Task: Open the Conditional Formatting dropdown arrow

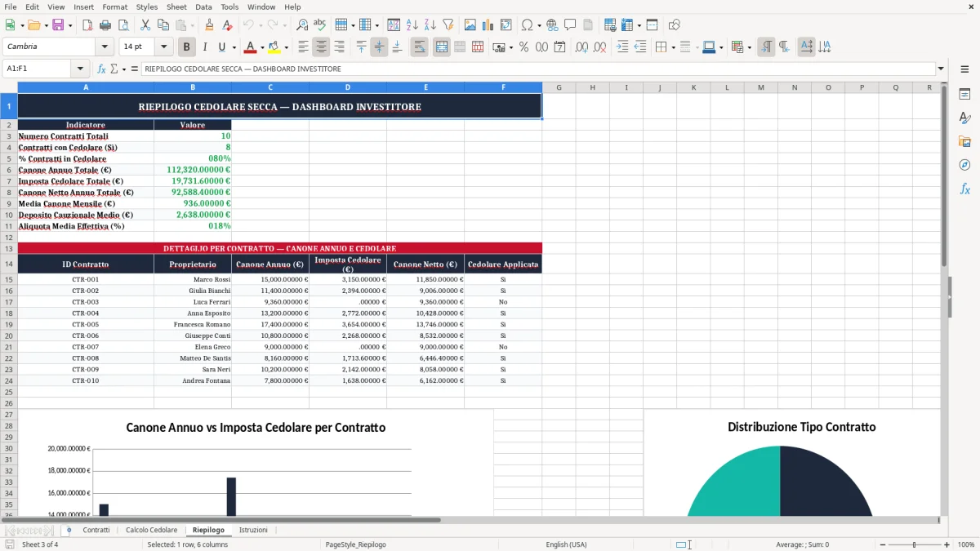Action: (749, 47)
